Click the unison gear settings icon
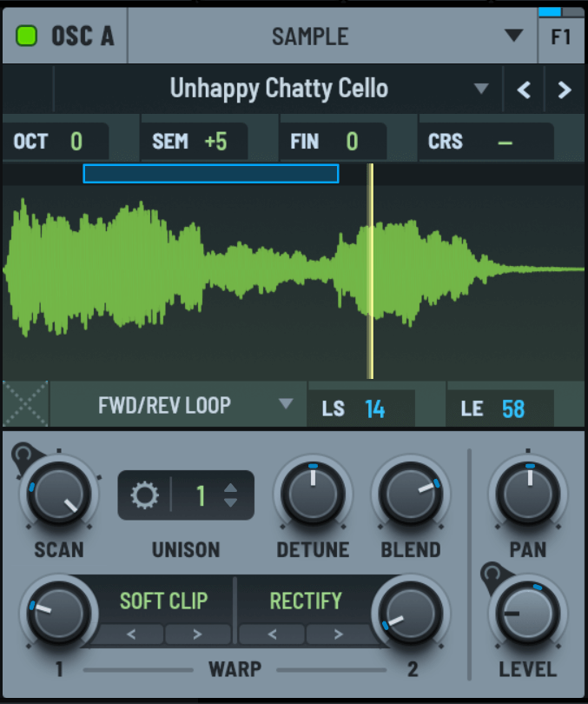Screen dimensions: 588x704 point(144,495)
